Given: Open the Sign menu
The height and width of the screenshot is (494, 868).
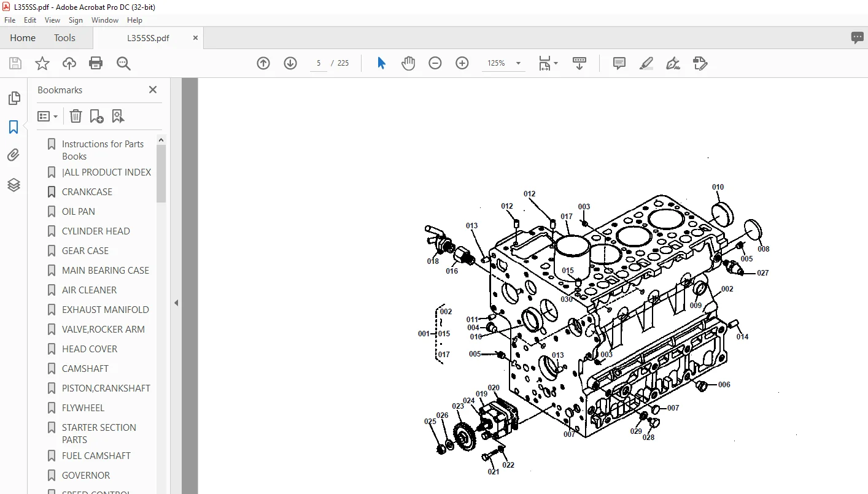Looking at the screenshot, I should coord(76,20).
